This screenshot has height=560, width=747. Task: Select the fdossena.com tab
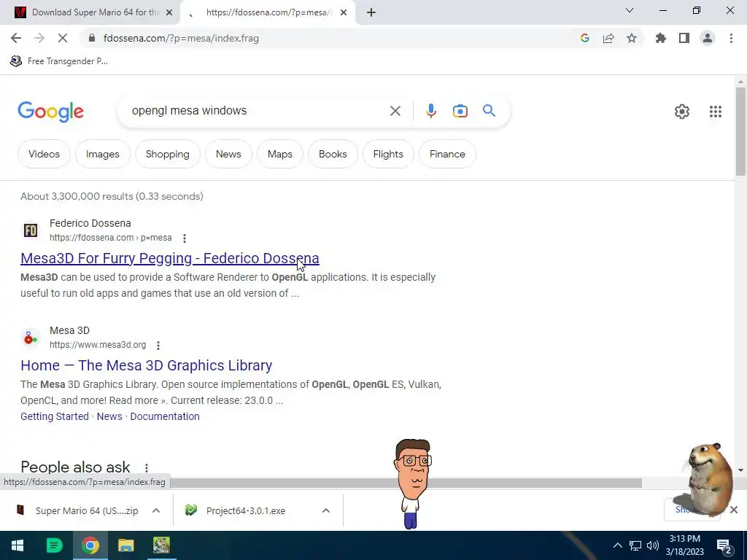268,12
